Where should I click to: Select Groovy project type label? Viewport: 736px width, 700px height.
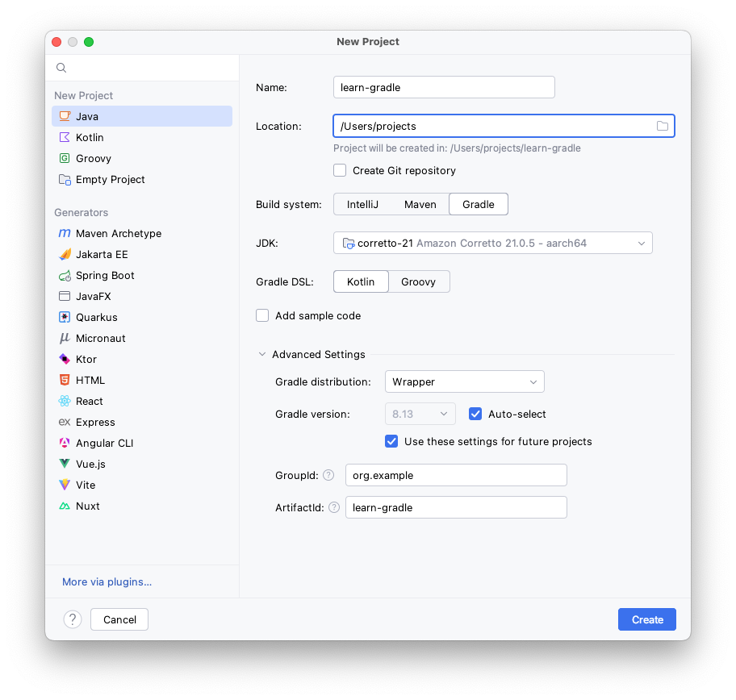[x=94, y=158]
